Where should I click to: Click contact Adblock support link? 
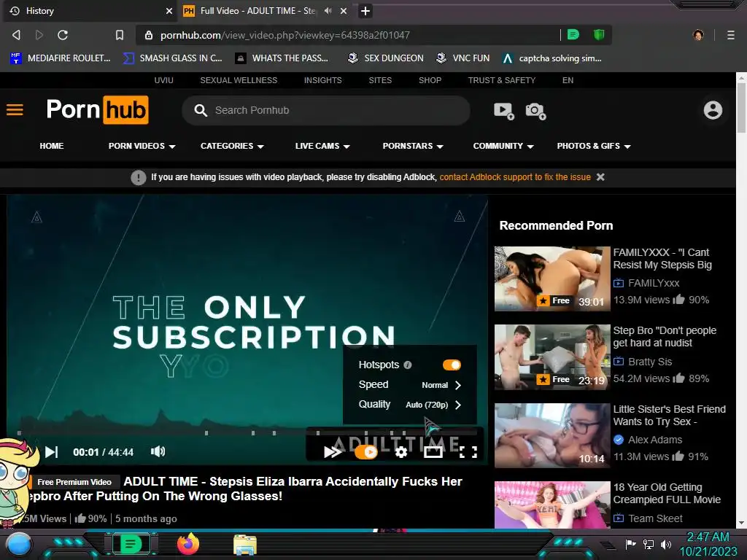click(515, 177)
